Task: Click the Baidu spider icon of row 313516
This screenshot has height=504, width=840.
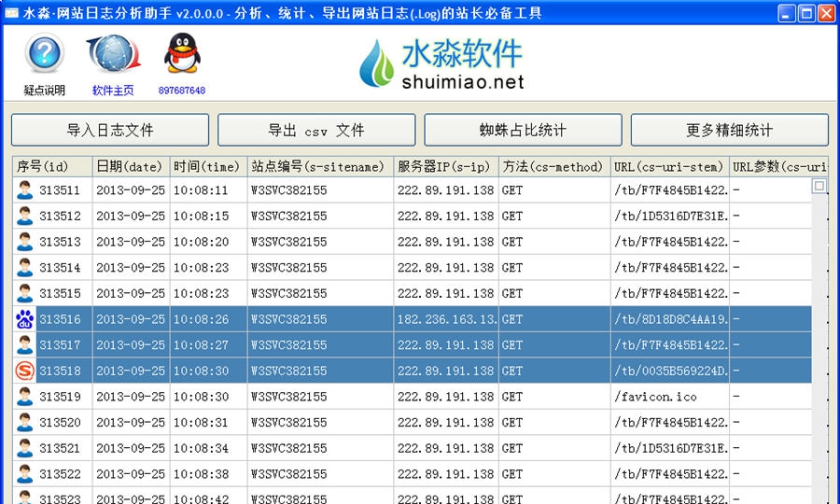Action: tap(24, 319)
